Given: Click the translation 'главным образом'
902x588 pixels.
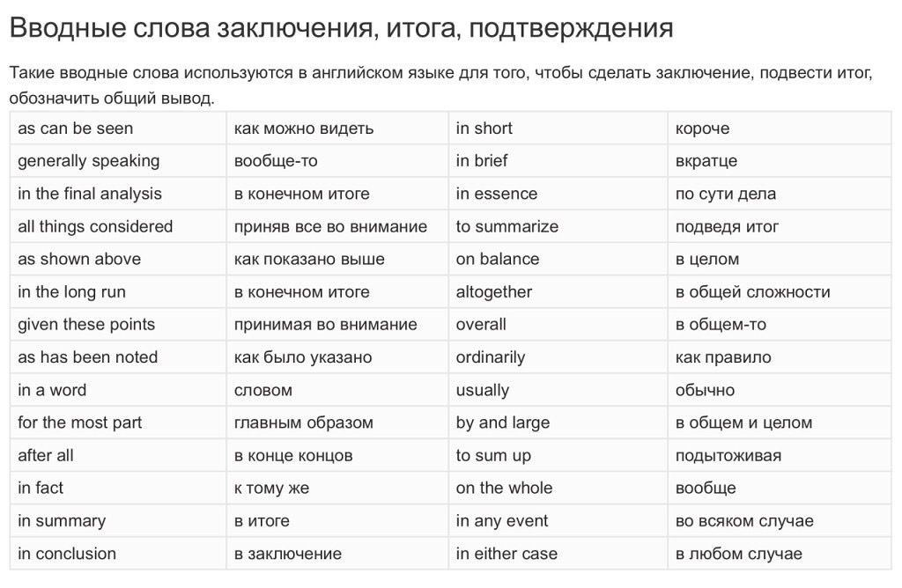Looking at the screenshot, I should [304, 423].
